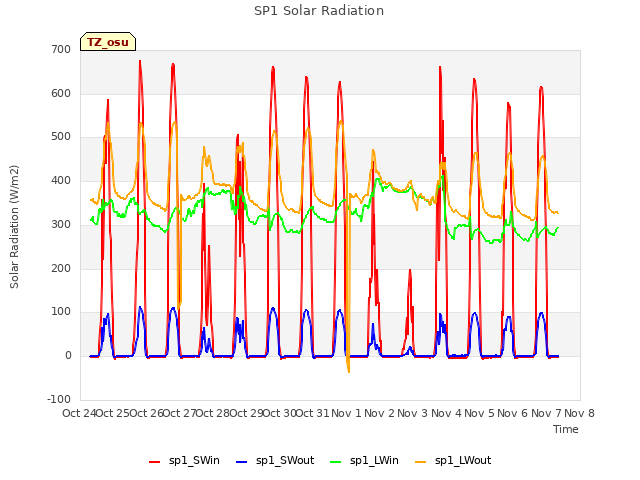
Task: Click the Nov 4 x-axis label
Action: [446, 413]
